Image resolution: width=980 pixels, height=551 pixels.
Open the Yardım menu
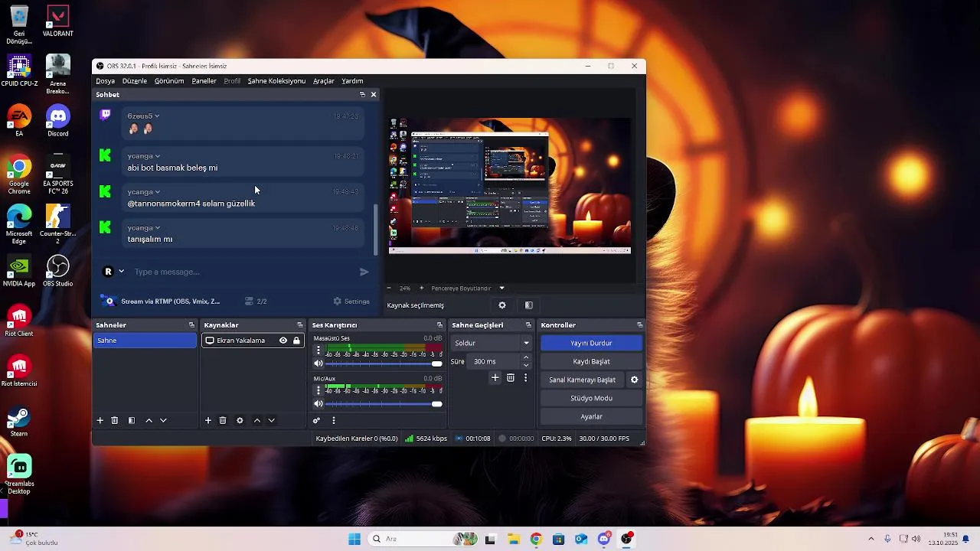[352, 81]
